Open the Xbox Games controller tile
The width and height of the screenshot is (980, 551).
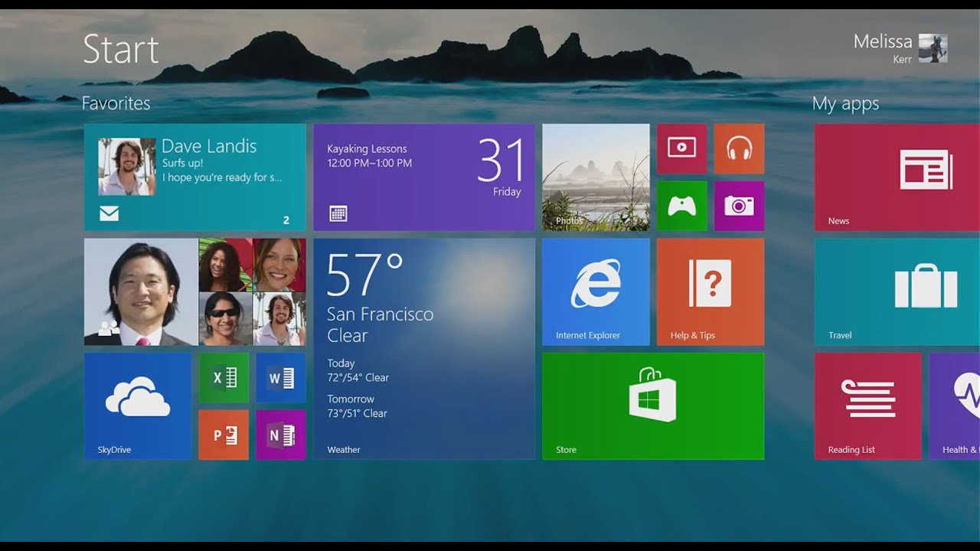click(681, 206)
